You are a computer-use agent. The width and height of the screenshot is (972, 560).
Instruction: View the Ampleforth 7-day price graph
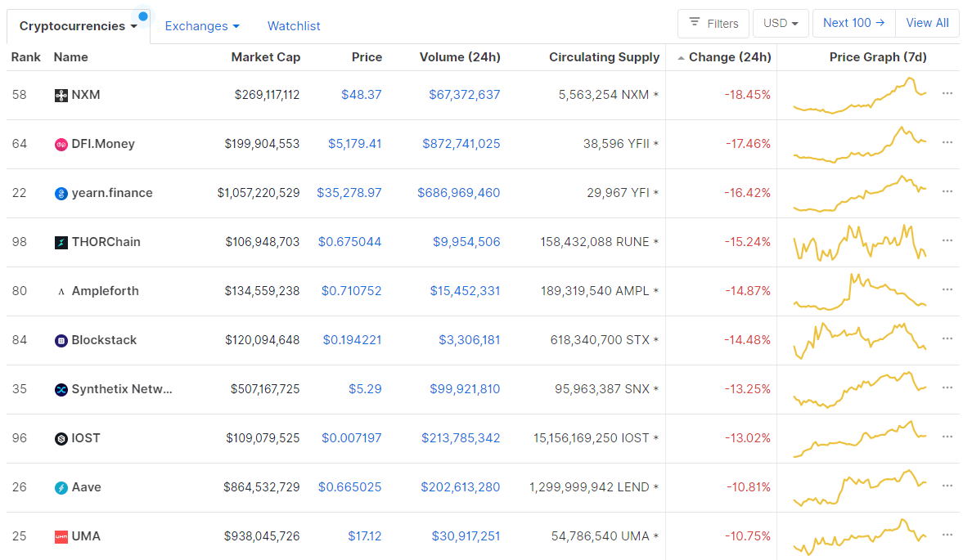[x=860, y=291]
